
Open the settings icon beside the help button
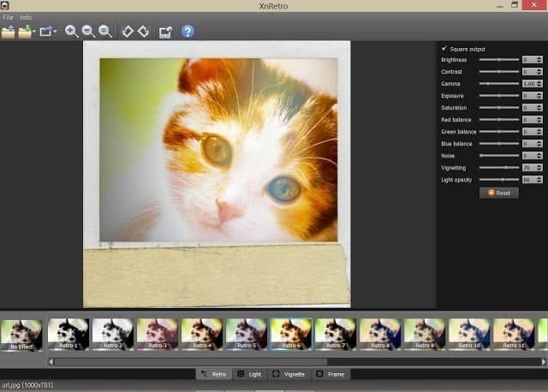(x=165, y=32)
